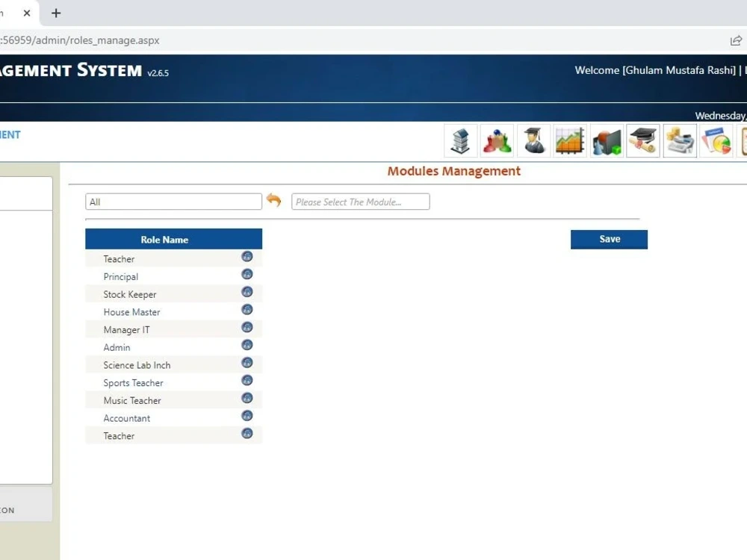The height and width of the screenshot is (560, 747).
Task: Click the round icon in Admin row
Action: tap(247, 345)
